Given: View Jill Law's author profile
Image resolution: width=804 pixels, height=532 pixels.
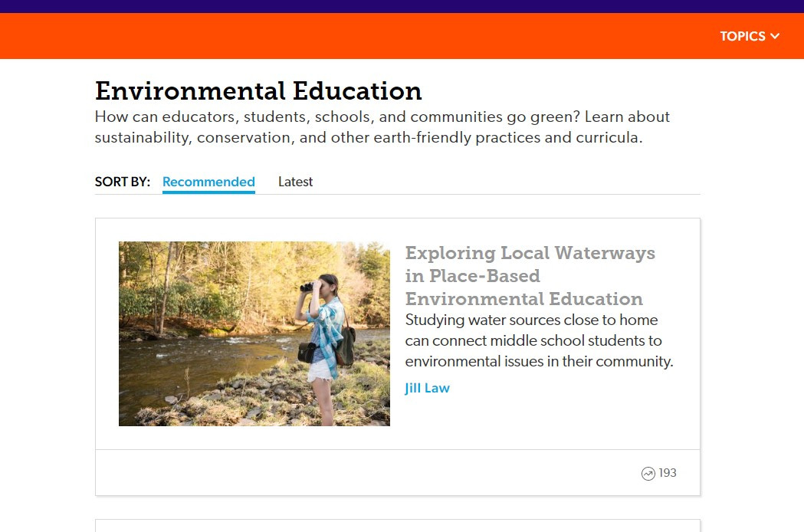Looking at the screenshot, I should (426, 388).
